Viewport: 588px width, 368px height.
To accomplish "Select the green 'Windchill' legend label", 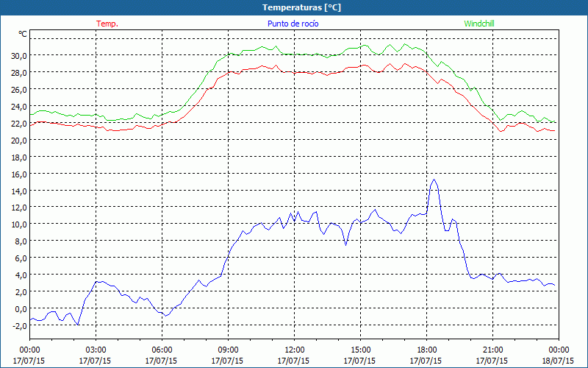I will [479, 24].
